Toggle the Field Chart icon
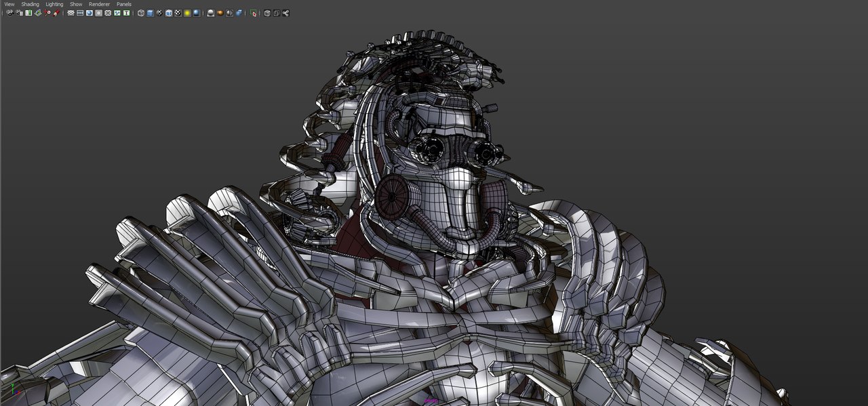868x406 pixels. pyautogui.click(x=108, y=13)
